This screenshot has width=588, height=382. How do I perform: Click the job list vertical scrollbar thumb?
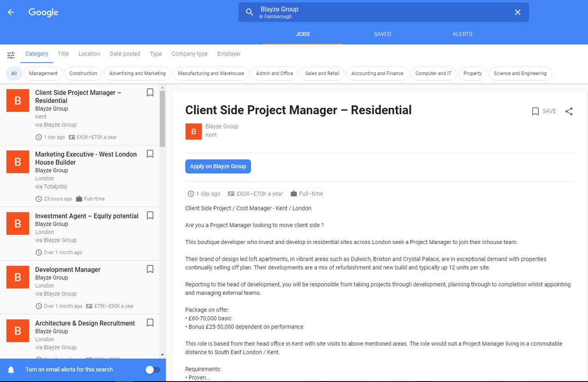pos(162,119)
